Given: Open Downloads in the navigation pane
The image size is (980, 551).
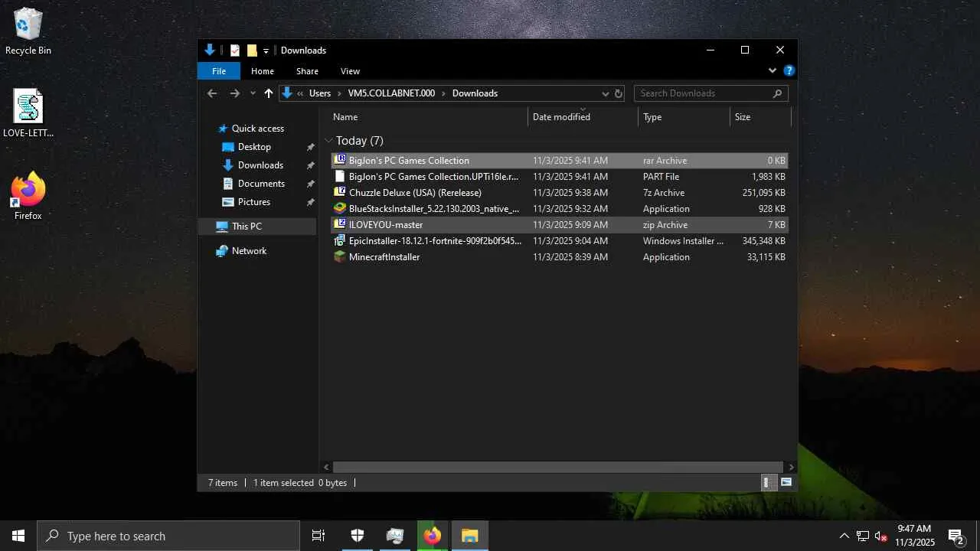Looking at the screenshot, I should pos(260,165).
